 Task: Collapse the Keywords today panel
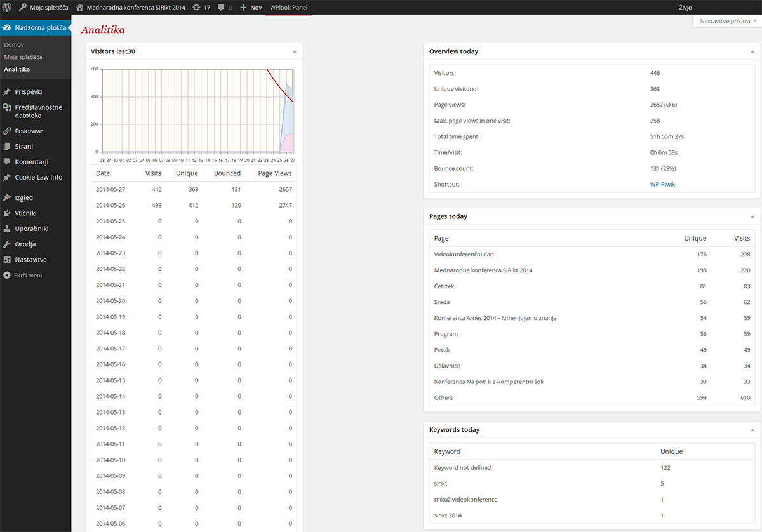coord(752,430)
